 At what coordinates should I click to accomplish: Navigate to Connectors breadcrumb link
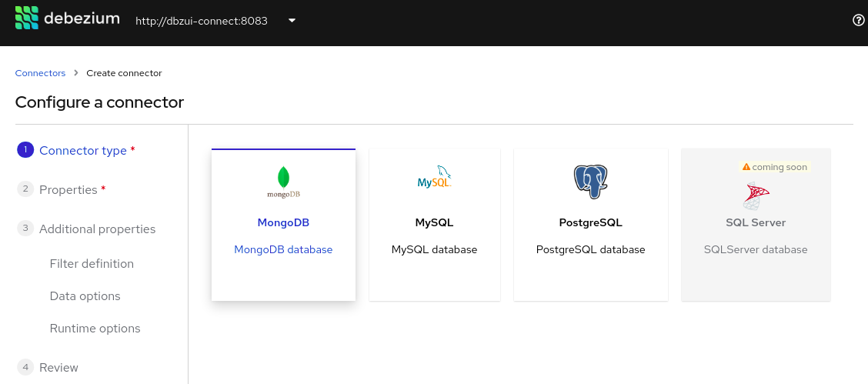tap(40, 73)
